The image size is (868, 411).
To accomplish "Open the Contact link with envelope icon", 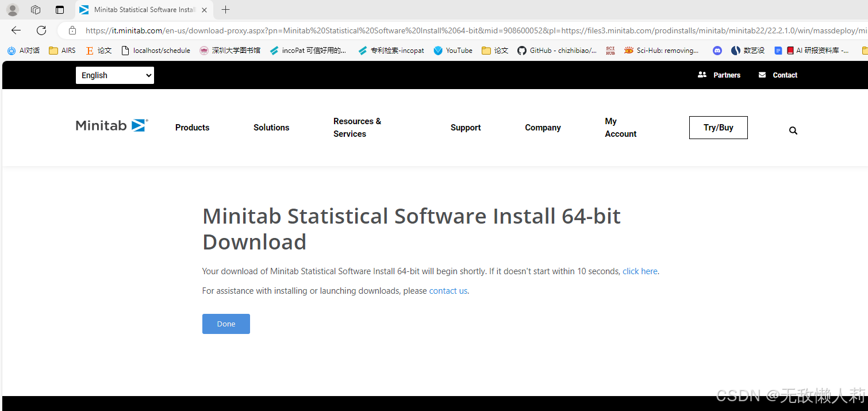I will tap(778, 75).
